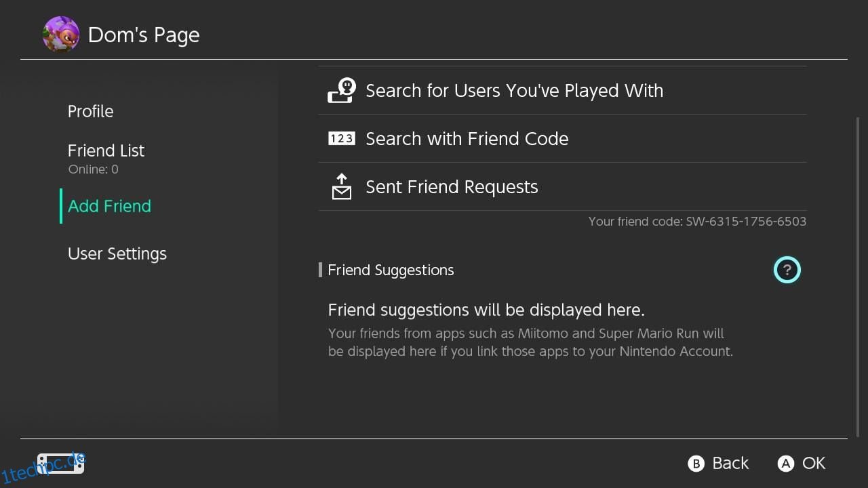Click the B button icon
The height and width of the screenshot is (488, 868).
coord(696,464)
